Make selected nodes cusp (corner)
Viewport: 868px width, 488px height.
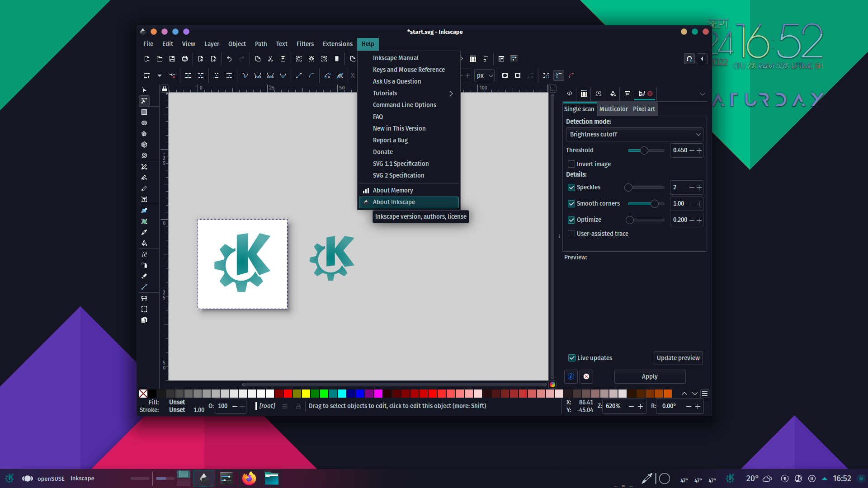click(x=245, y=75)
